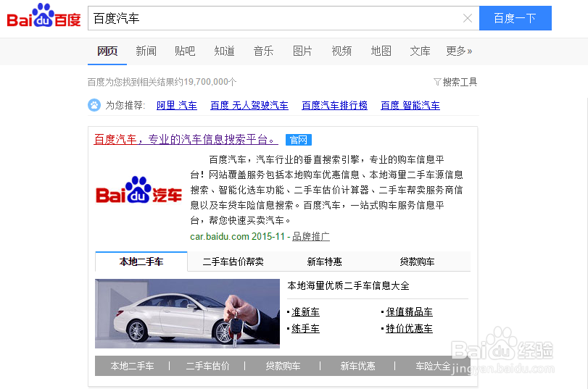Image resolution: width=588 pixels, height=389 pixels.
Task: Switch to the 贷款购车 tab
Action: tap(417, 262)
